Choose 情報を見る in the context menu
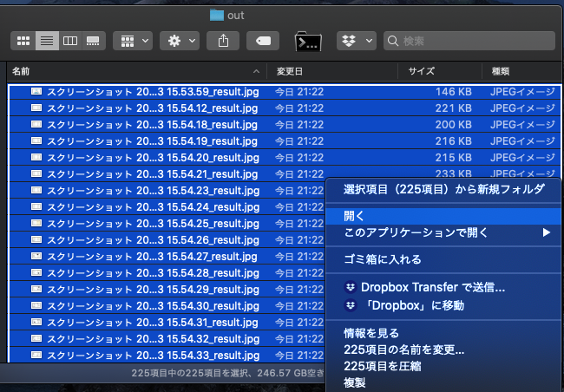 coord(443,333)
